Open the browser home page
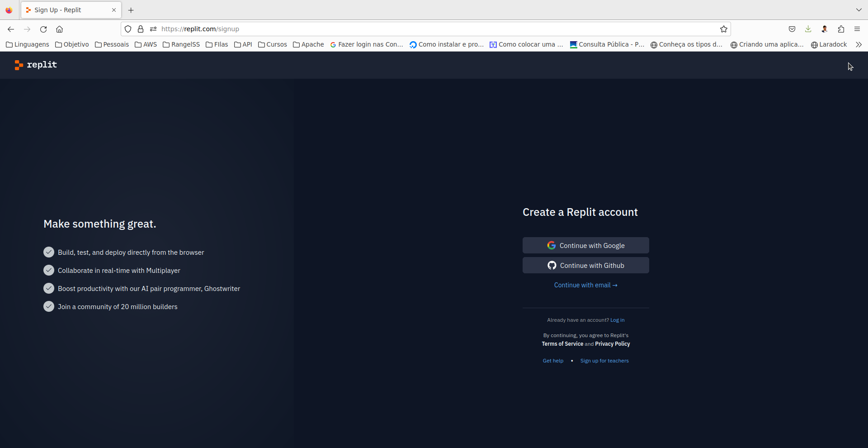Screen dimensions: 868x448 59,29
